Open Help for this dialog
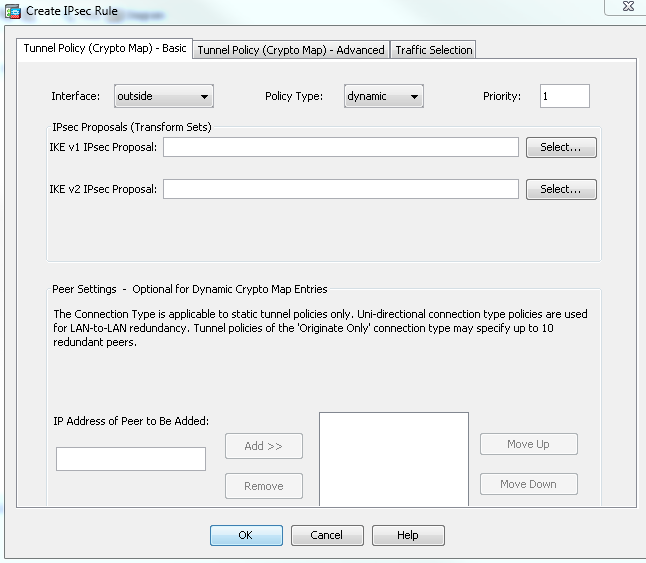The width and height of the screenshot is (646, 563). coord(408,535)
